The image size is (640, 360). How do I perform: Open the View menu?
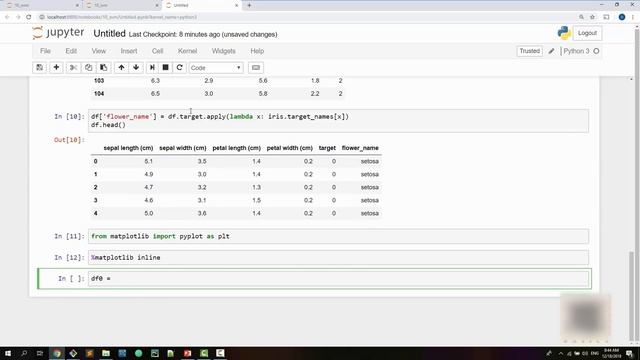pyautogui.click(x=98, y=51)
